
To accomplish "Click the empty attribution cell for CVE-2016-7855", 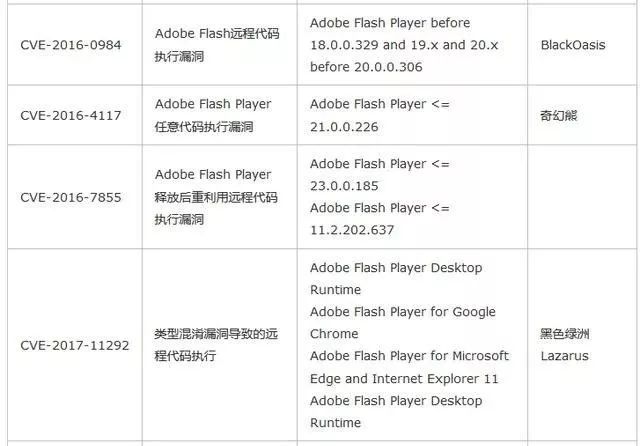I will pyautogui.click(x=583, y=197).
